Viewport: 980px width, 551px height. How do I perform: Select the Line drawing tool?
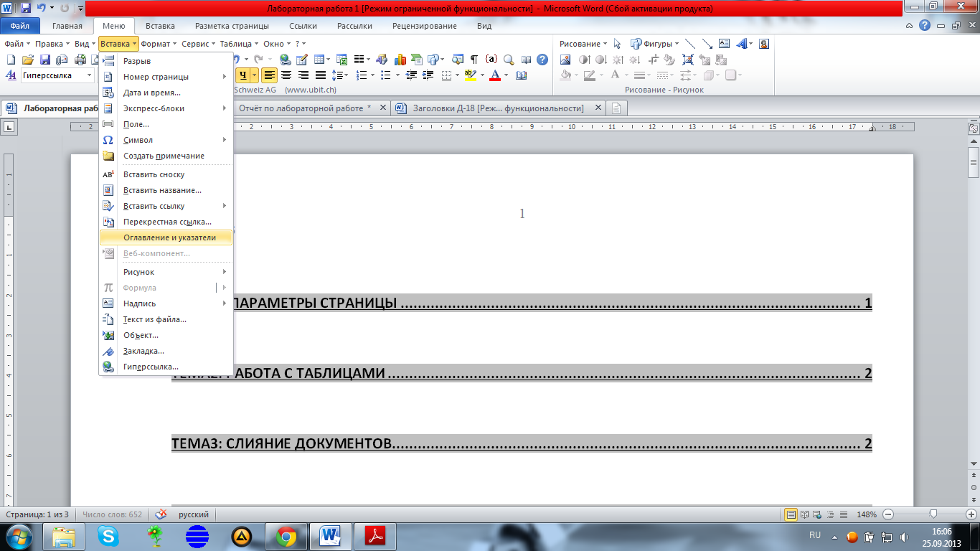(x=690, y=44)
